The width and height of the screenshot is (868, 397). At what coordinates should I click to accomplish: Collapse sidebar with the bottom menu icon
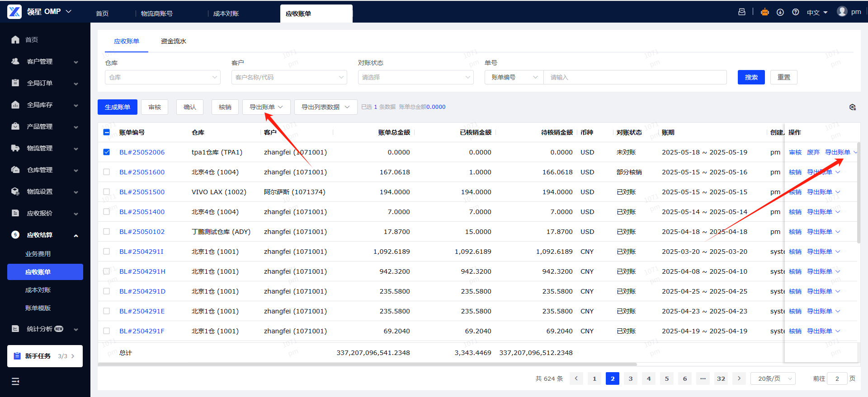pos(15,381)
